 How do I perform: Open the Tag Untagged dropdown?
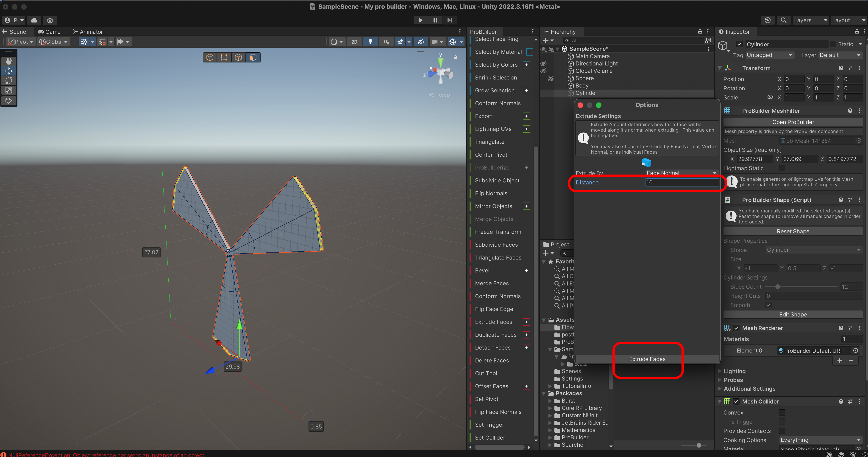tap(769, 55)
